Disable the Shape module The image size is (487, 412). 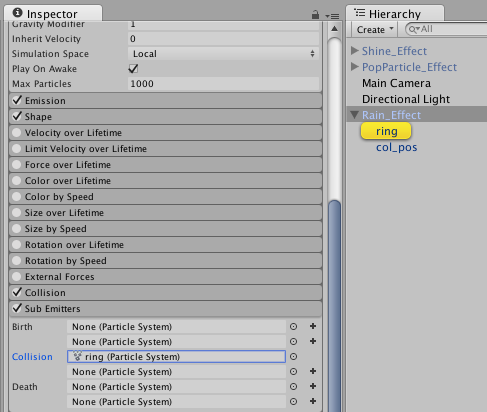[x=17, y=116]
